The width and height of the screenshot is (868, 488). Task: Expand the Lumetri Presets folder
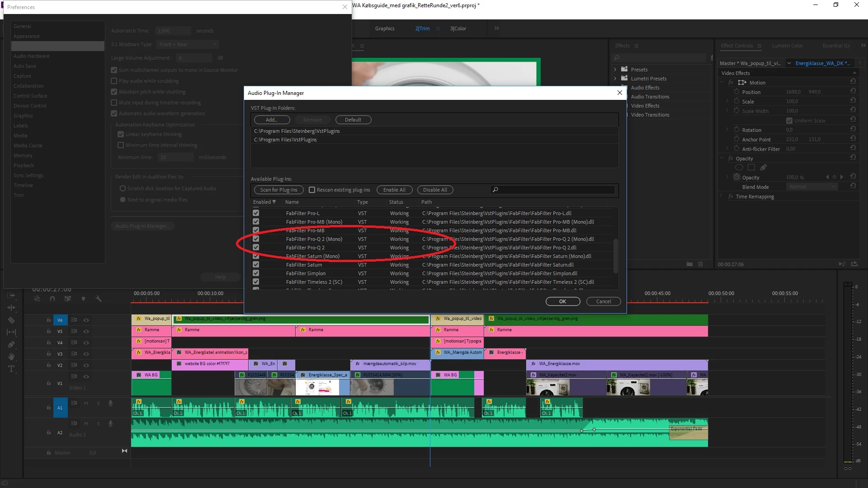615,79
